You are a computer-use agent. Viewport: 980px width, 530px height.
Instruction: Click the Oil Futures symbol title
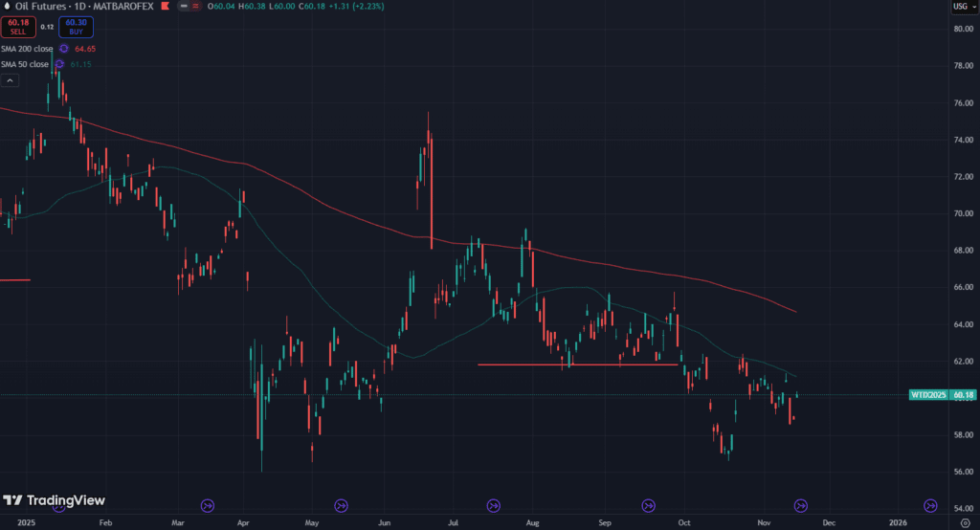pyautogui.click(x=45, y=8)
